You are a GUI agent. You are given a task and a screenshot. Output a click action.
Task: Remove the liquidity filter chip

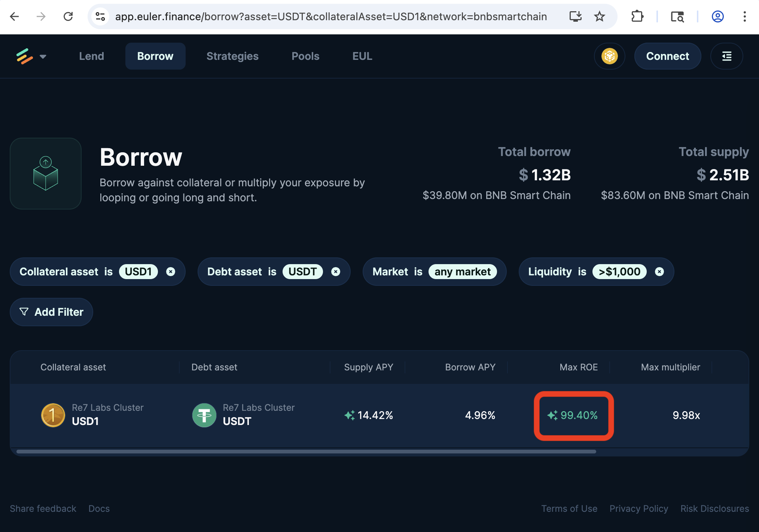(x=659, y=272)
